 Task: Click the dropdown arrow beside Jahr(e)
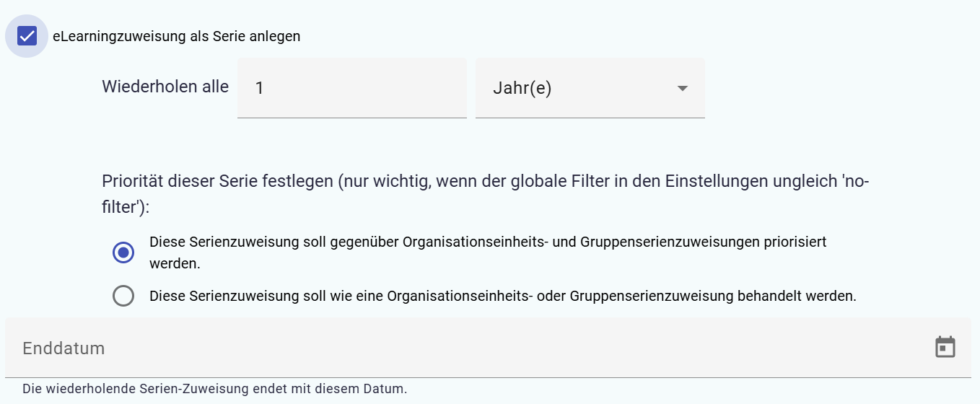(x=682, y=88)
